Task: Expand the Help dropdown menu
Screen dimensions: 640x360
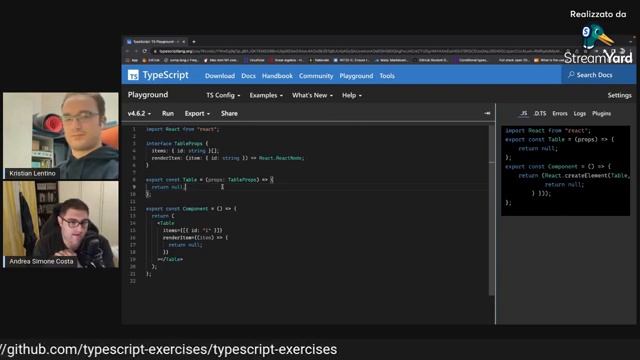Action: click(351, 95)
